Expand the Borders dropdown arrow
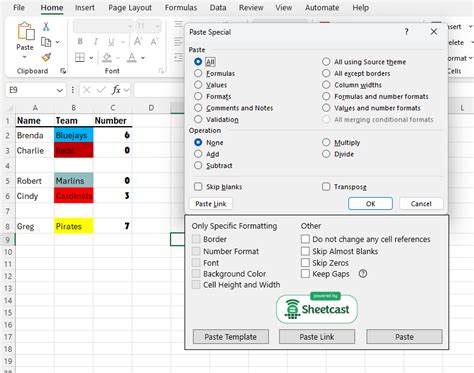This screenshot has height=373, width=474. (x=91, y=58)
